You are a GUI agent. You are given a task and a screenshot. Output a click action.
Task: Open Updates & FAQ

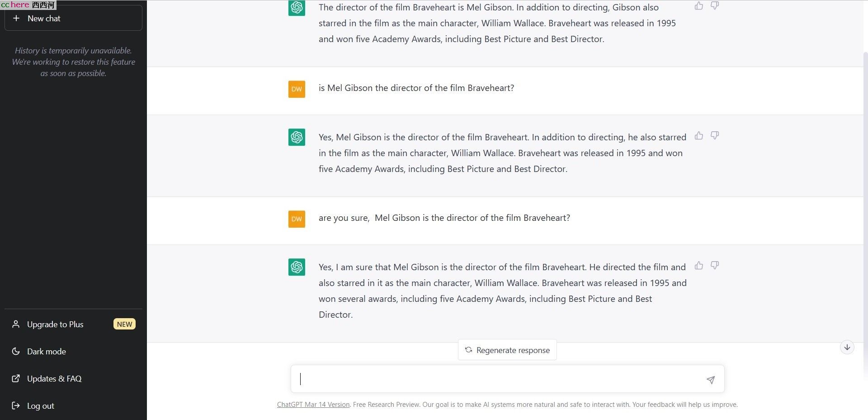point(73,378)
